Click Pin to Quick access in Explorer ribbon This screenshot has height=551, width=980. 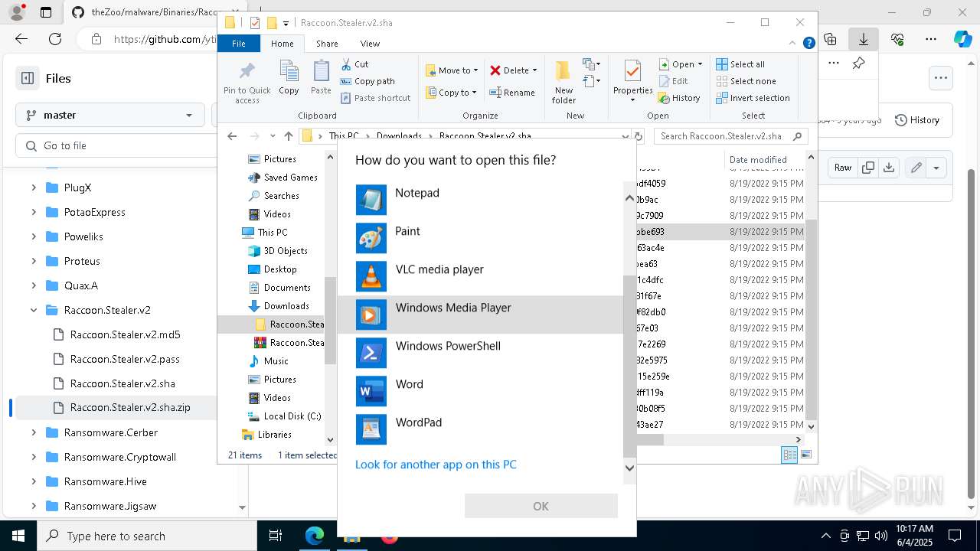[247, 83]
